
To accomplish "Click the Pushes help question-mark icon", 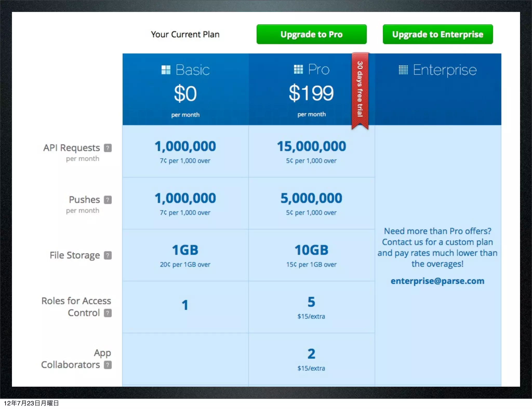I will click(108, 200).
